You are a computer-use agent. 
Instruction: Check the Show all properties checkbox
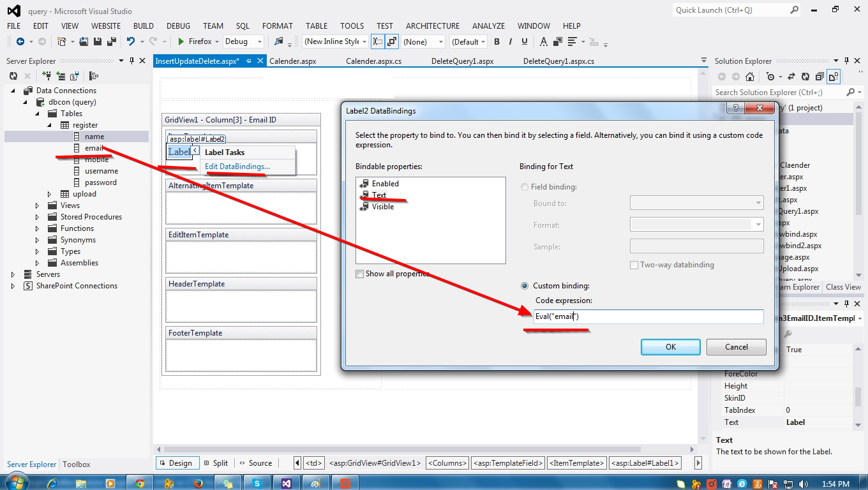point(359,273)
